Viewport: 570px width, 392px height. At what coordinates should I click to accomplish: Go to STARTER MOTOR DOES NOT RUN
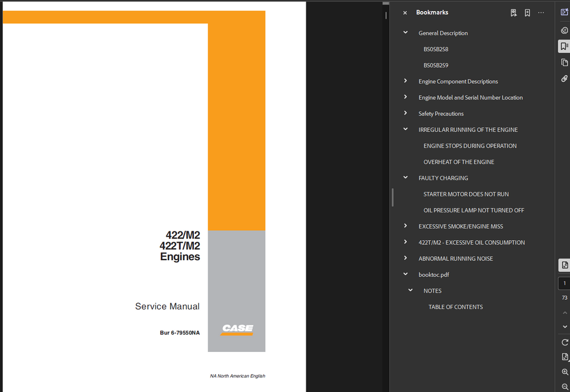[x=466, y=194]
